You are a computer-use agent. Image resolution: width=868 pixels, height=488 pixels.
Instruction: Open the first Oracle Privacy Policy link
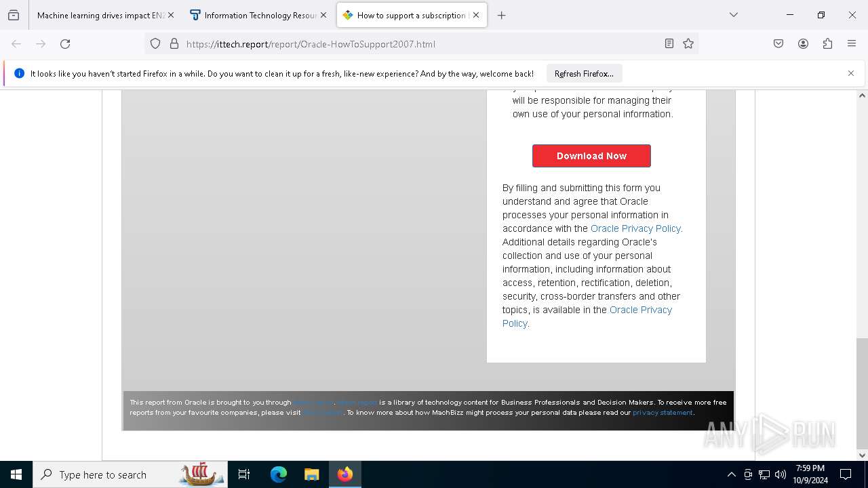coord(636,228)
